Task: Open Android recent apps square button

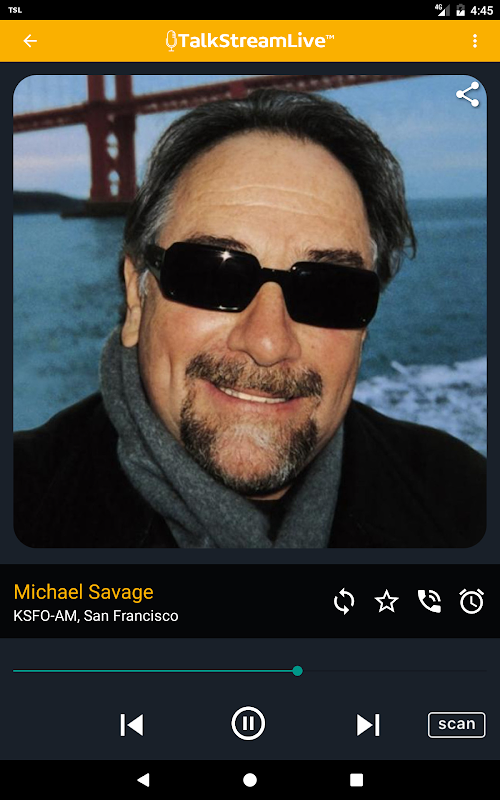Action: tap(356, 780)
